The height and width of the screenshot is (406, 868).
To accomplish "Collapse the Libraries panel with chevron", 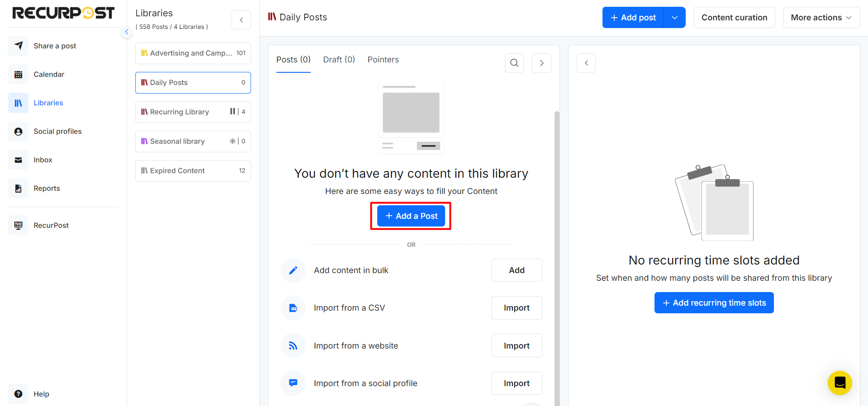I will (x=241, y=20).
